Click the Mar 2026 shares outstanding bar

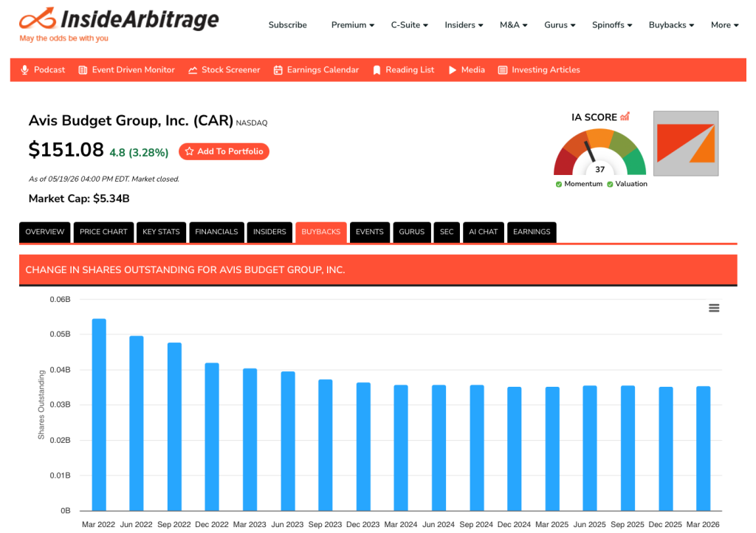(704, 448)
